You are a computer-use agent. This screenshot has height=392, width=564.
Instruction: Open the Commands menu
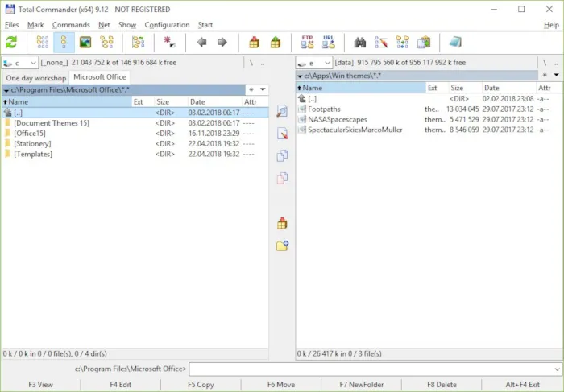(x=71, y=25)
